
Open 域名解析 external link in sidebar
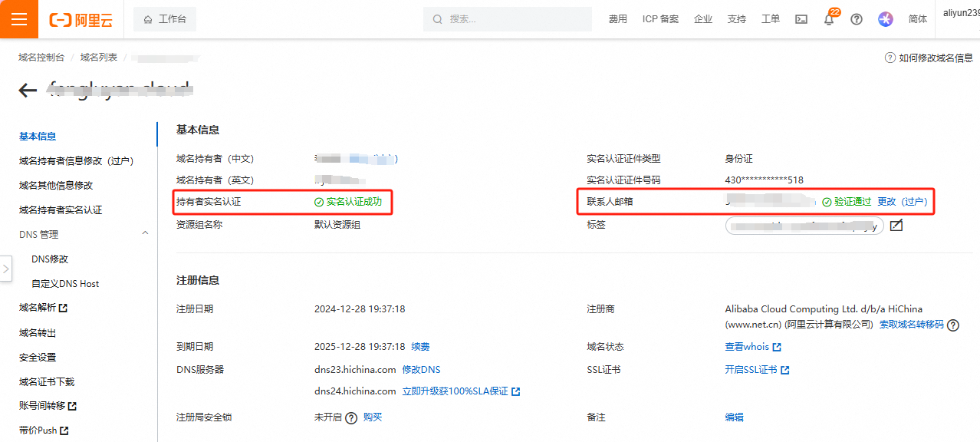click(43, 308)
